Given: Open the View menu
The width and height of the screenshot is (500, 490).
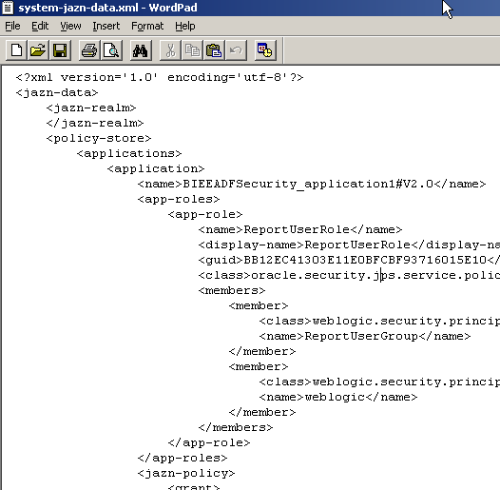Looking at the screenshot, I should tap(71, 26).
